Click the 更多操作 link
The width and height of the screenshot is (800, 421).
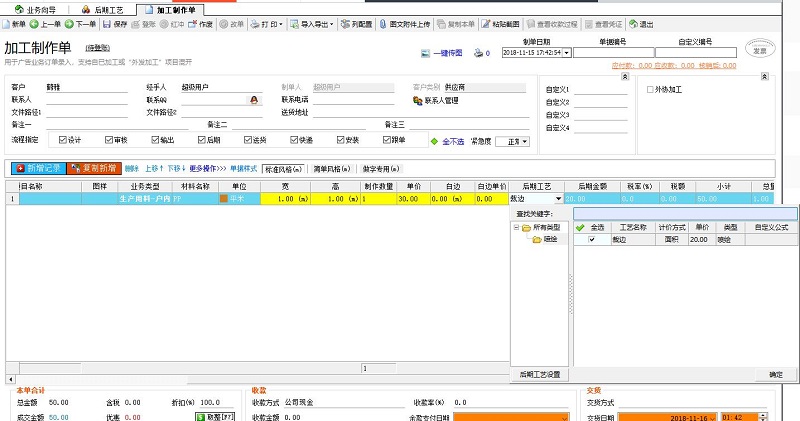point(208,168)
